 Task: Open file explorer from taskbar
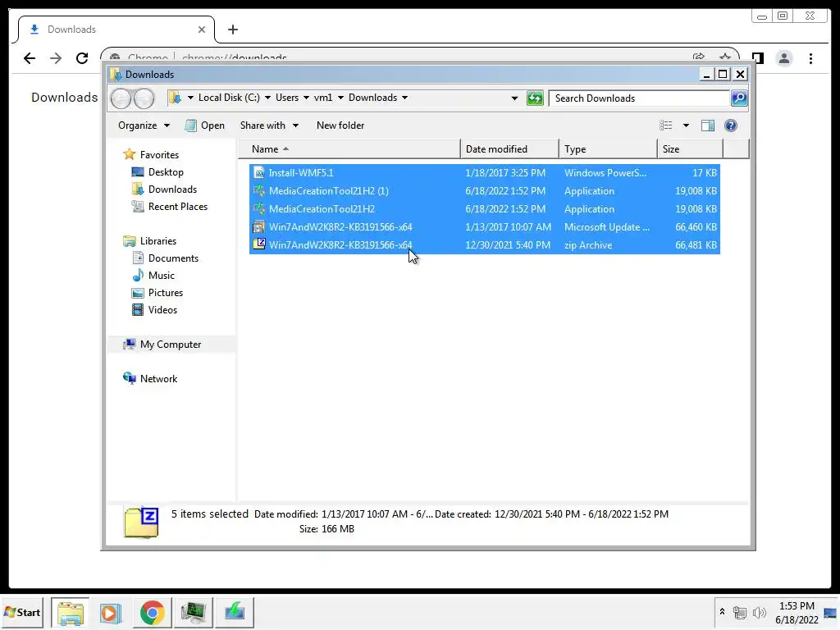71,612
